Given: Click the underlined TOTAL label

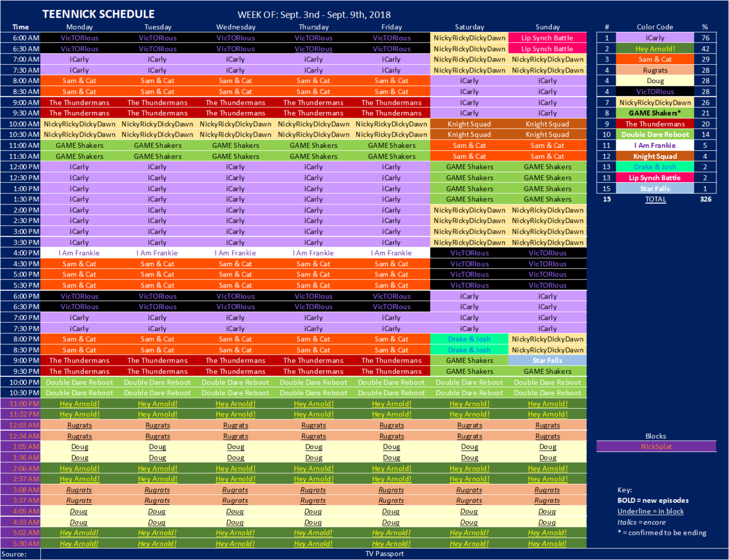Looking at the screenshot, I should point(655,199).
